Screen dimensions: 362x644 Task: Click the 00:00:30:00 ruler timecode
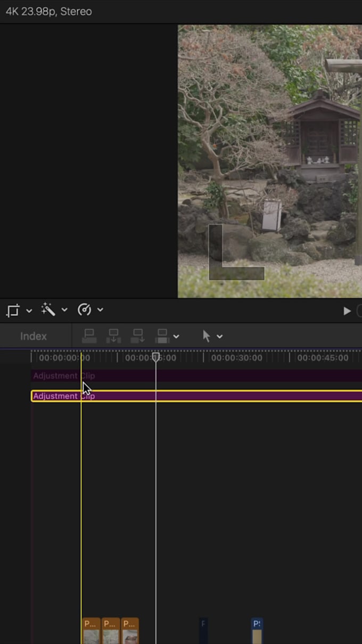click(x=237, y=358)
